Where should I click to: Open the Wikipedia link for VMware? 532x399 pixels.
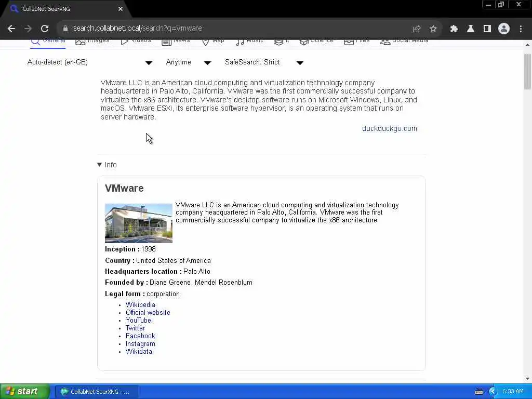click(140, 304)
